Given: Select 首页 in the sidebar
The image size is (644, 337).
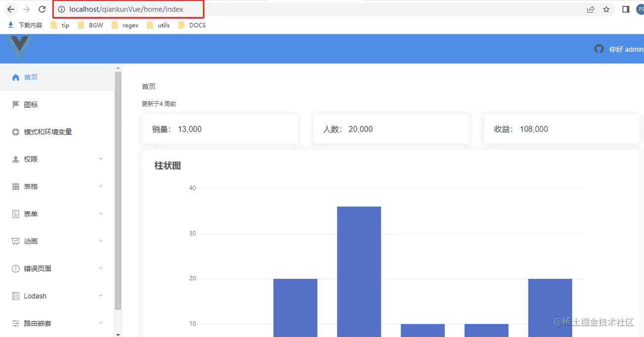Looking at the screenshot, I should point(31,77).
